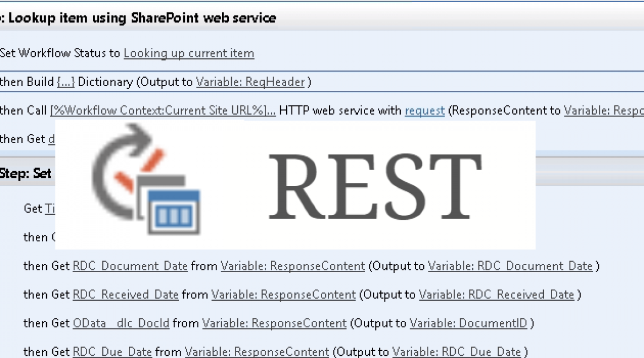Select 'RDC_Document_Date' property link in Get action

pyautogui.click(x=130, y=266)
